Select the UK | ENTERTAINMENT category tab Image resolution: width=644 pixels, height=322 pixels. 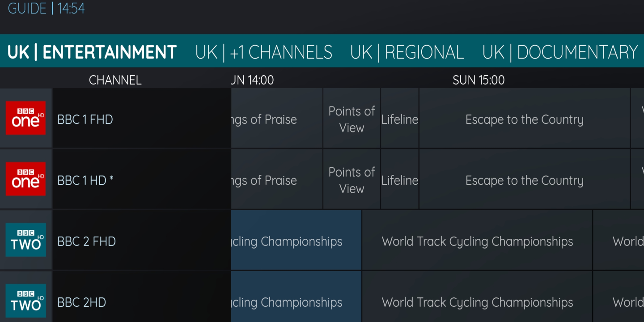(x=92, y=52)
